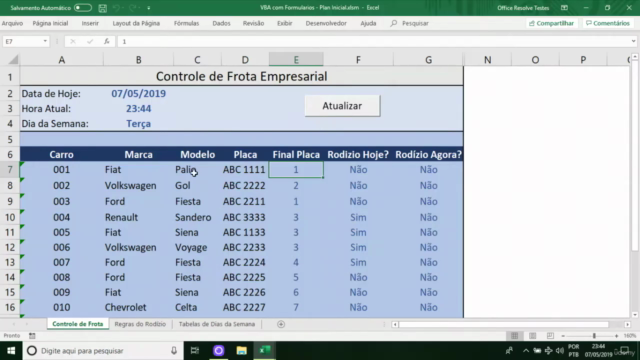Open the Dados ribbon tab

(x=221, y=23)
